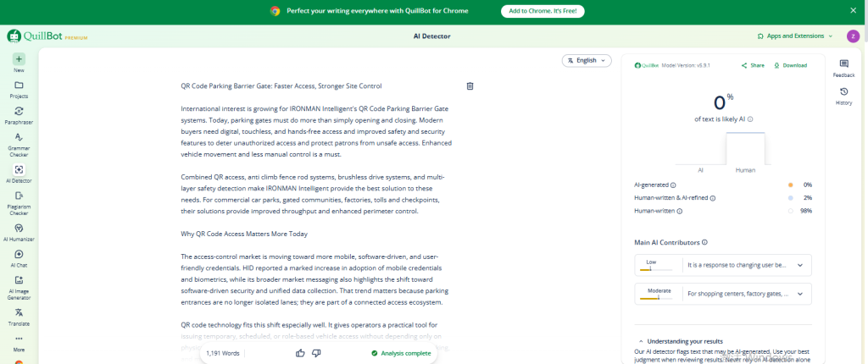Give thumbs up feedback on analysis

[x=301, y=353]
